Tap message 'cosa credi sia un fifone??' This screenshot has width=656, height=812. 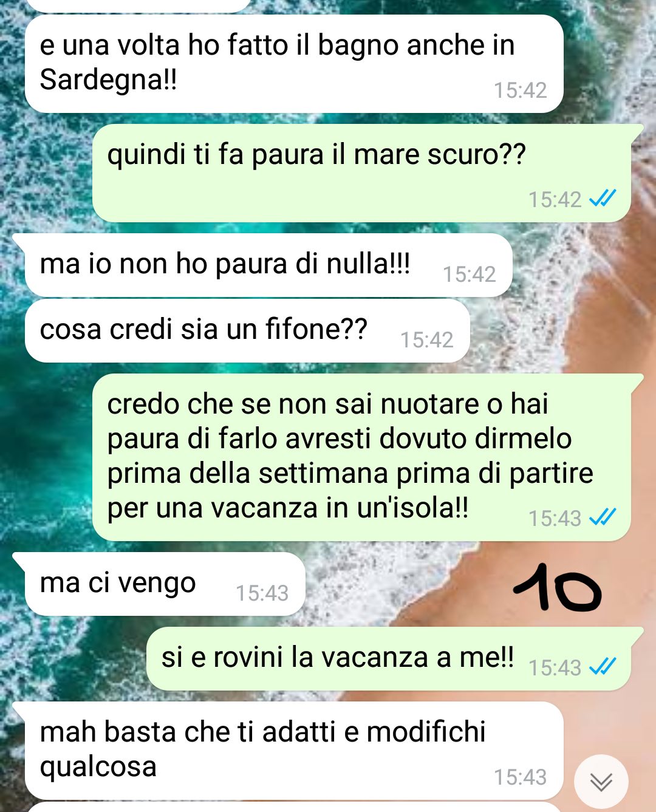point(247,330)
